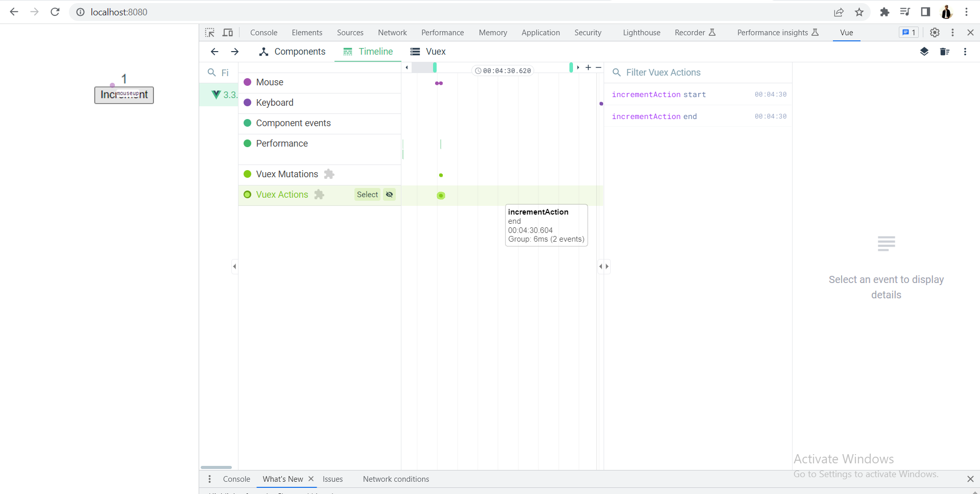Clear the timeline with the trash icon
980x494 pixels.
point(945,52)
